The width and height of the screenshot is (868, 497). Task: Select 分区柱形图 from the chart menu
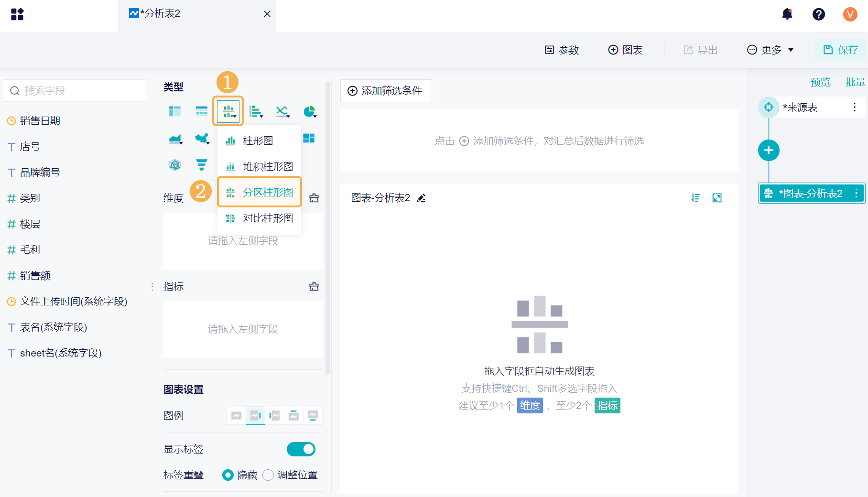tap(259, 192)
